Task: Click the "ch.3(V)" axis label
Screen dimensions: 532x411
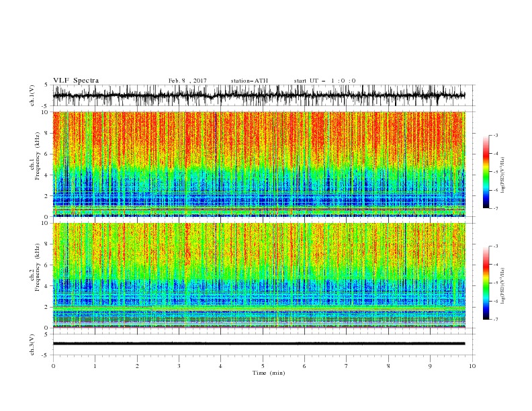Action: 32,345
